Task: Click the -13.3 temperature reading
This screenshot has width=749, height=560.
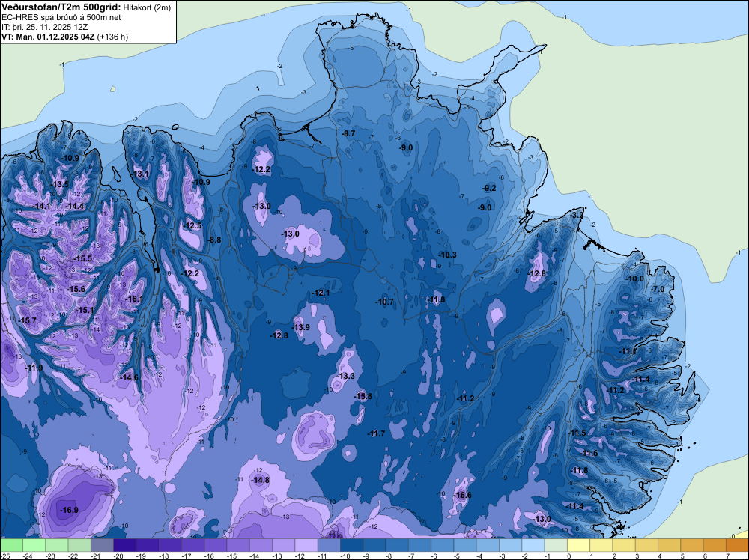Action: (346, 376)
